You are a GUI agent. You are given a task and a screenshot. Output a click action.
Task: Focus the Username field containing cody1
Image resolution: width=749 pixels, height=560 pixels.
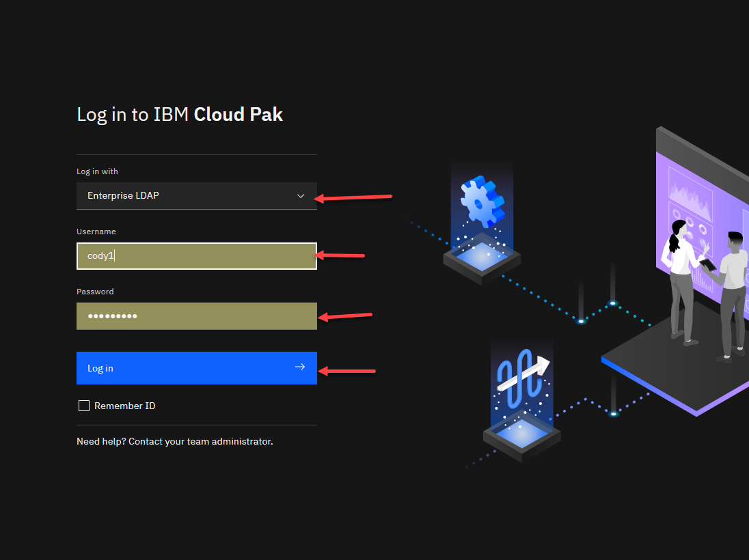pos(196,256)
